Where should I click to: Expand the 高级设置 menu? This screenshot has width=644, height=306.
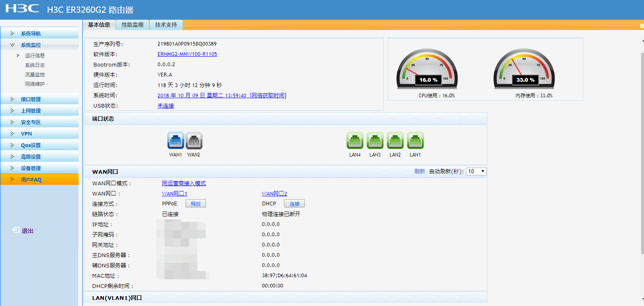[x=39, y=157]
